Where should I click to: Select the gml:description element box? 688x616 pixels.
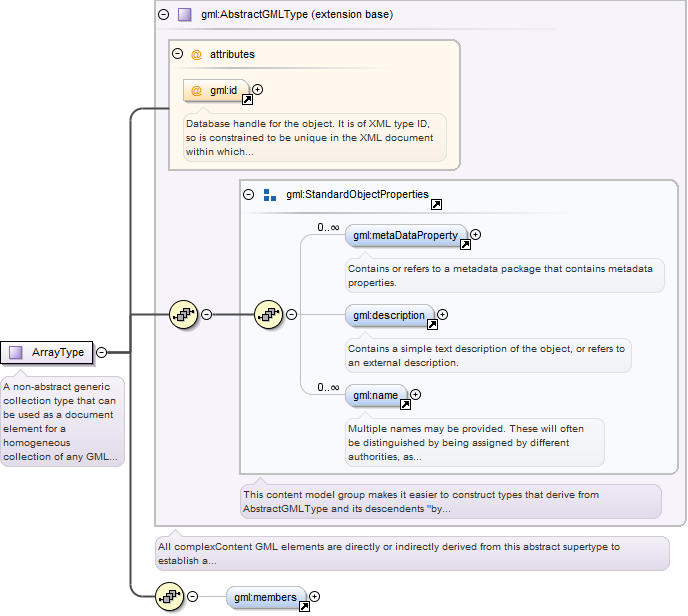(390, 315)
